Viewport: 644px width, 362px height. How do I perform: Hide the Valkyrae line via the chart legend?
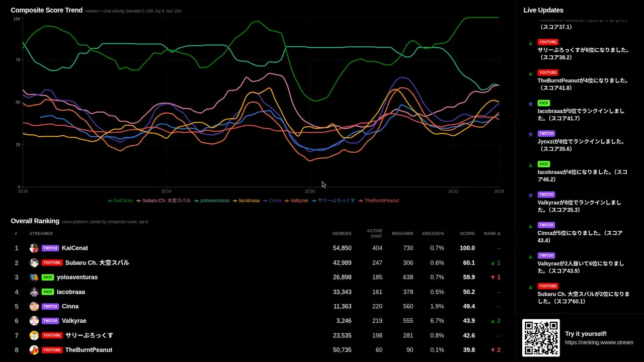(297, 201)
